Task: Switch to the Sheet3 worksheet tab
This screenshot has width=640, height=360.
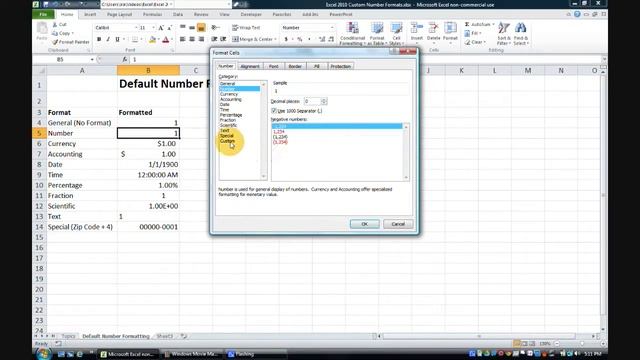Action: tap(165, 336)
